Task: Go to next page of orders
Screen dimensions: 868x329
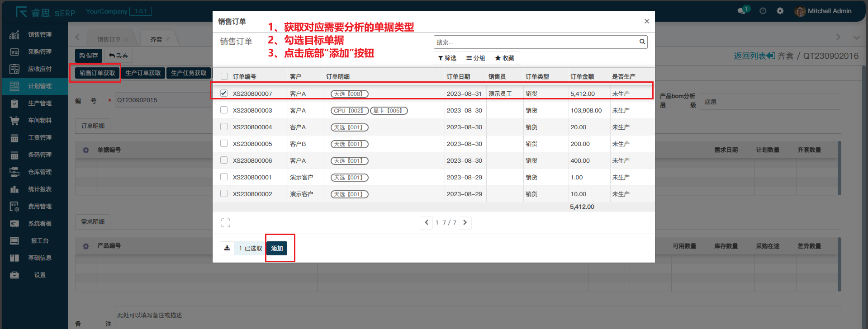Action: (465, 222)
